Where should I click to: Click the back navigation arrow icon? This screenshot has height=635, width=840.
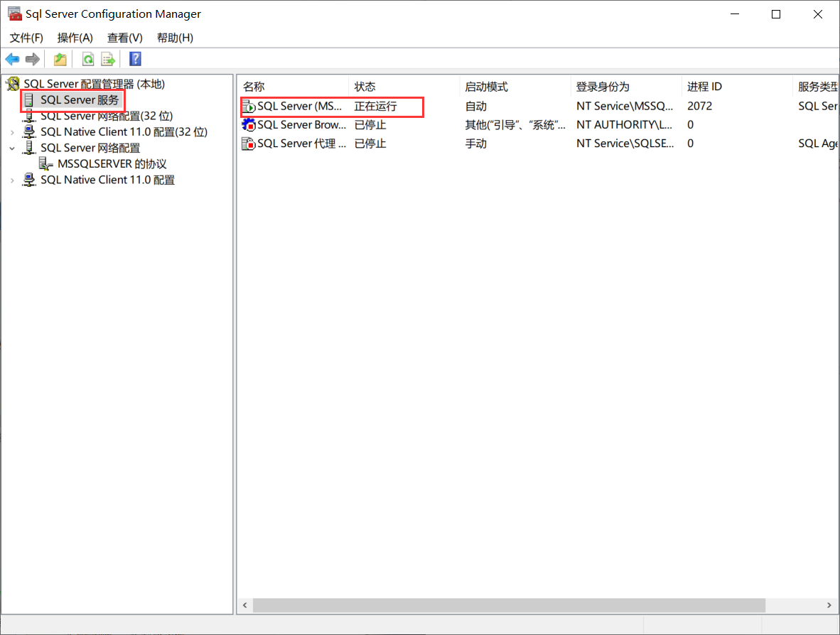click(x=12, y=58)
